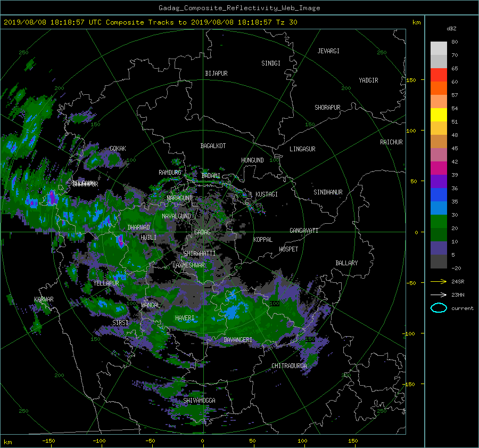Click the SHIVAMOGGA city label
Viewport: 479px width, 448px height.
[x=199, y=400]
